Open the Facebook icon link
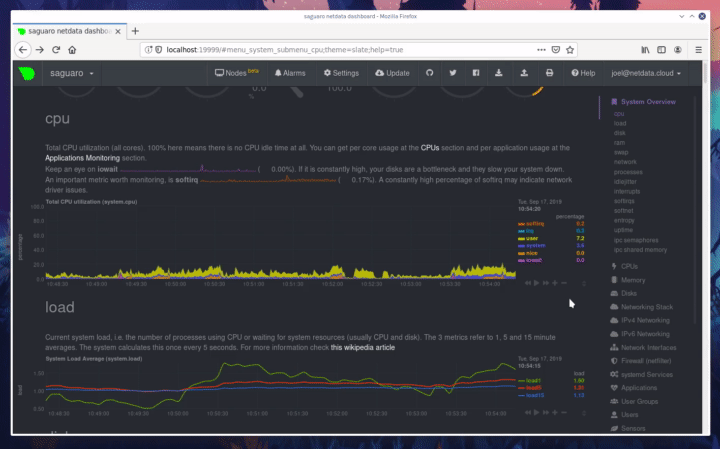The image size is (720, 449). pyautogui.click(x=476, y=73)
